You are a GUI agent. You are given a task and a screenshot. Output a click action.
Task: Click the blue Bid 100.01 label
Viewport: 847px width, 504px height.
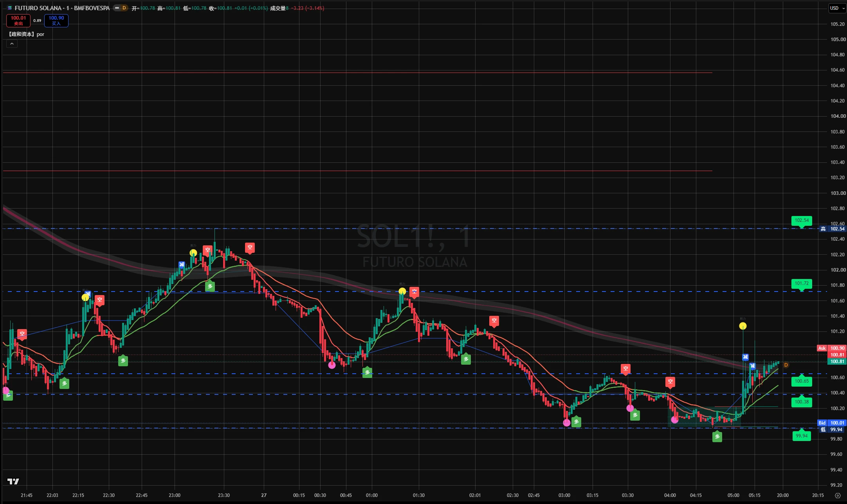(x=831, y=423)
